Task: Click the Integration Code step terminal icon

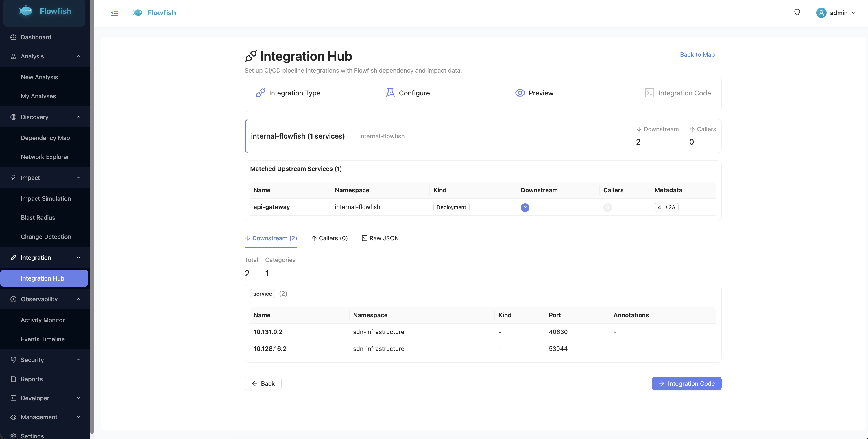Action: coord(650,93)
